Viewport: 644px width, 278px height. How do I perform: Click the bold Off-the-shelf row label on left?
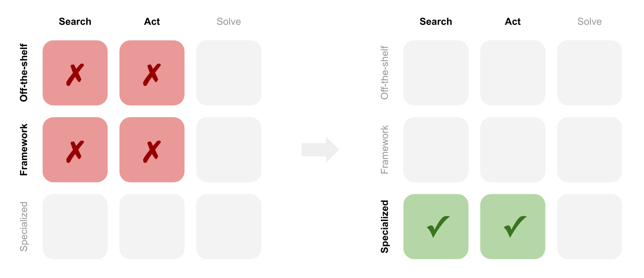24,73
